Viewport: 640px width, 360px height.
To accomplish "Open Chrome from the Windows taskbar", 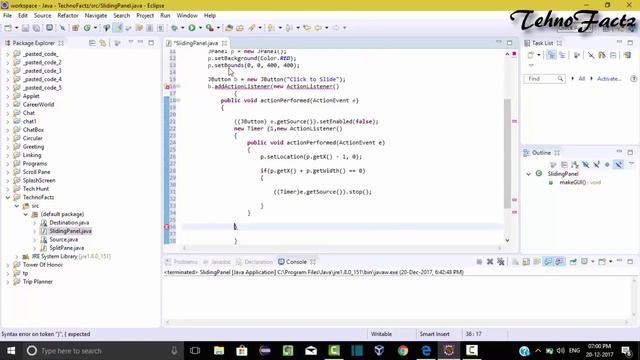I will pos(403,351).
